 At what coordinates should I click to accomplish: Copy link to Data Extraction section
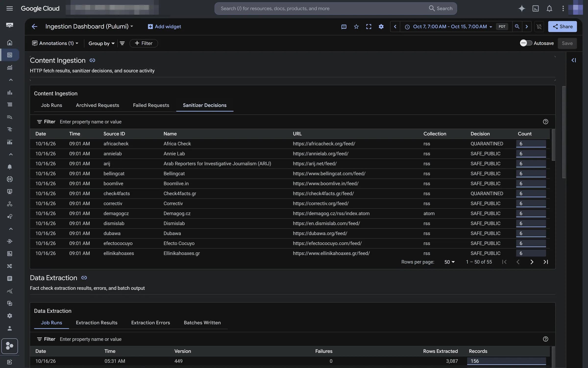[x=84, y=278]
